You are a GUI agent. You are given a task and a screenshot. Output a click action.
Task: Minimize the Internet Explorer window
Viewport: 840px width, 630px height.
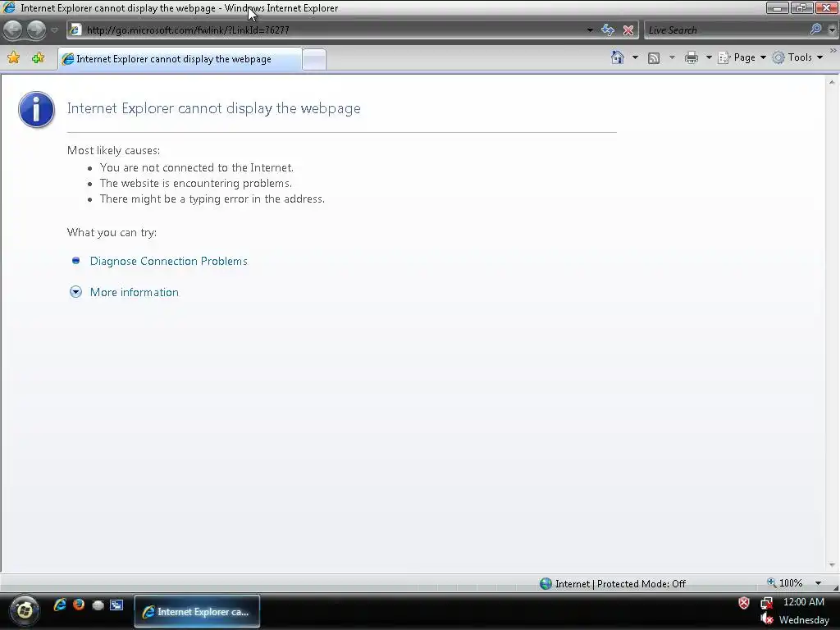click(778, 7)
